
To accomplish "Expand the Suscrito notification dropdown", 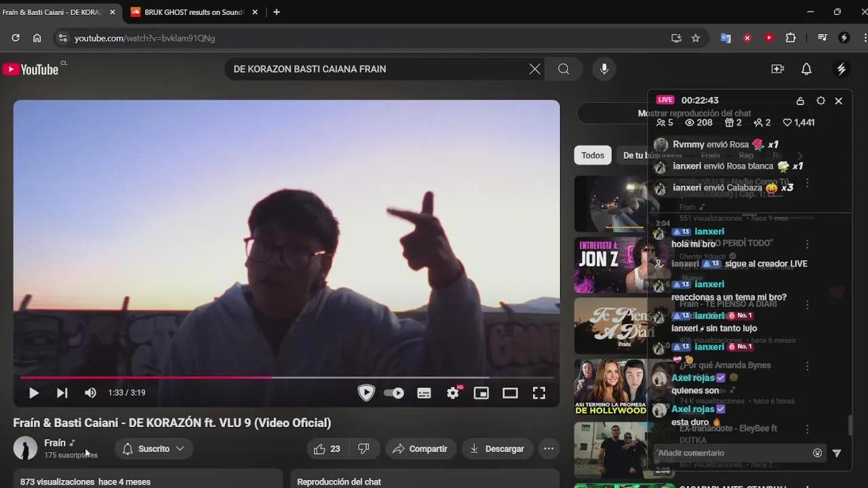I will click(154, 449).
